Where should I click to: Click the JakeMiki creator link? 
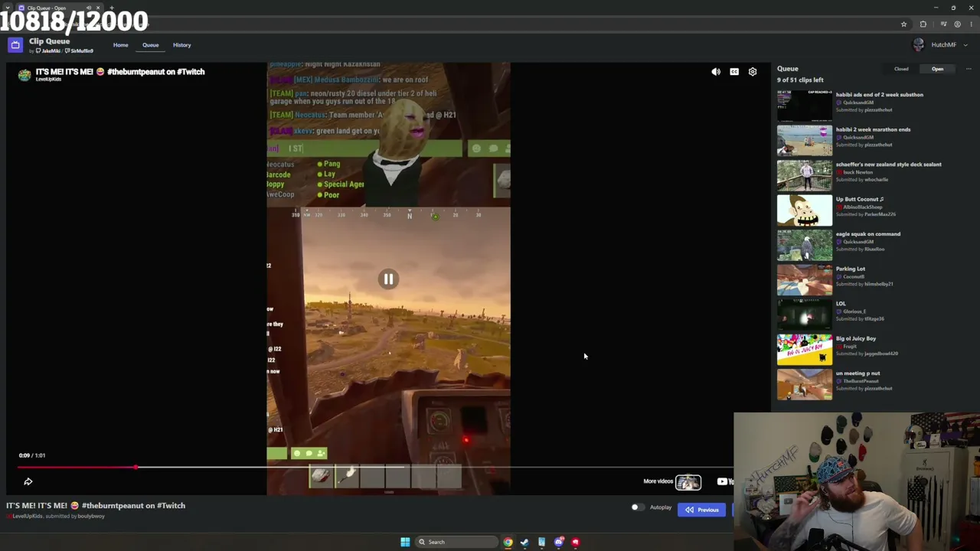[51, 51]
